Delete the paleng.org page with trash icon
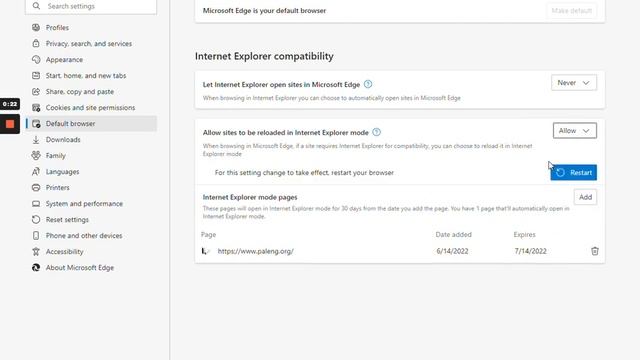640x360 pixels. tap(595, 251)
